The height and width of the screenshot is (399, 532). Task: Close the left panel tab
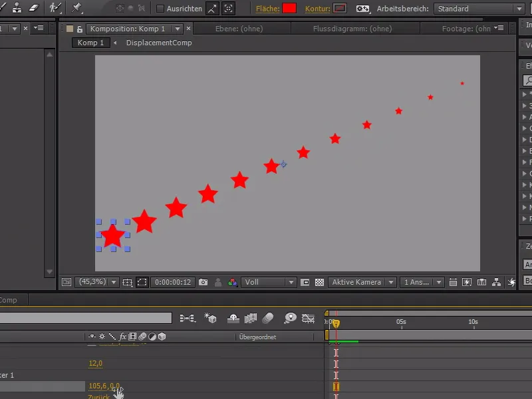point(25,29)
